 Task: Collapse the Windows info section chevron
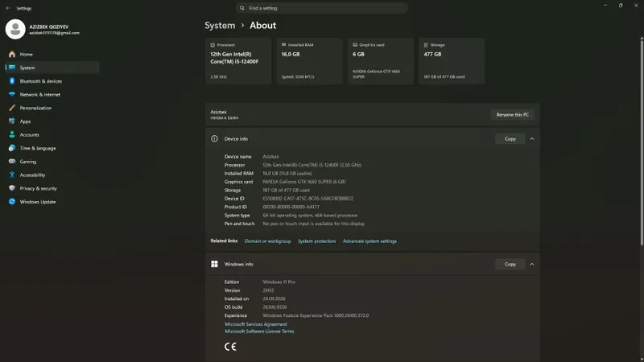coord(532,264)
